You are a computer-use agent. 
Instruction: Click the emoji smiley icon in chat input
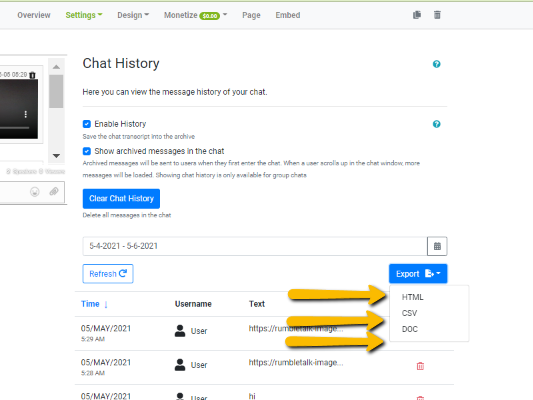pos(35,192)
